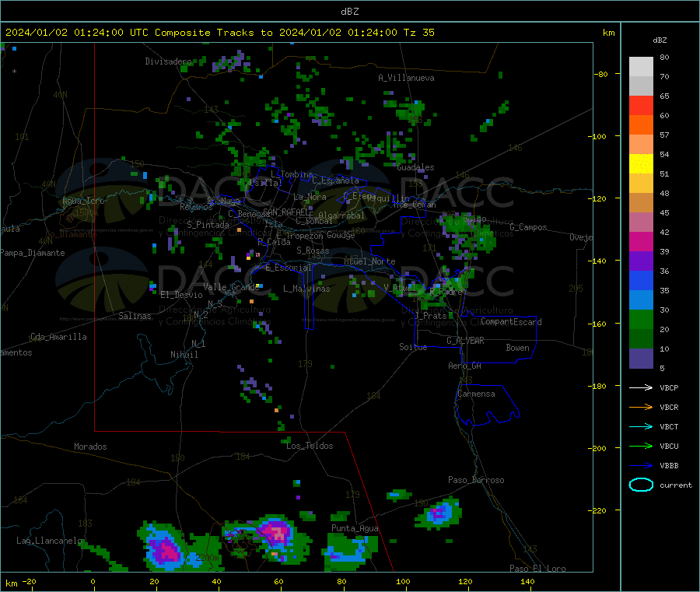Click the Carmensa map label
Viewport: 700px width, 592px height.
point(476,394)
